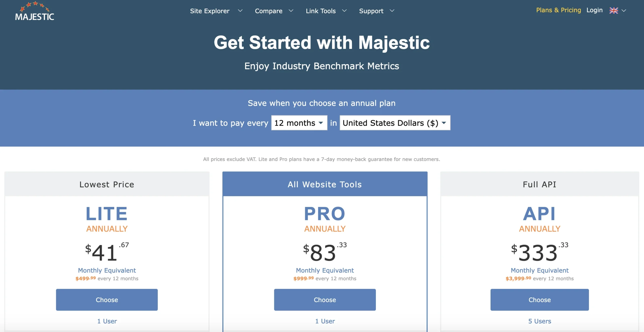
Task: Choose the Lite annual plan
Action: (107, 300)
